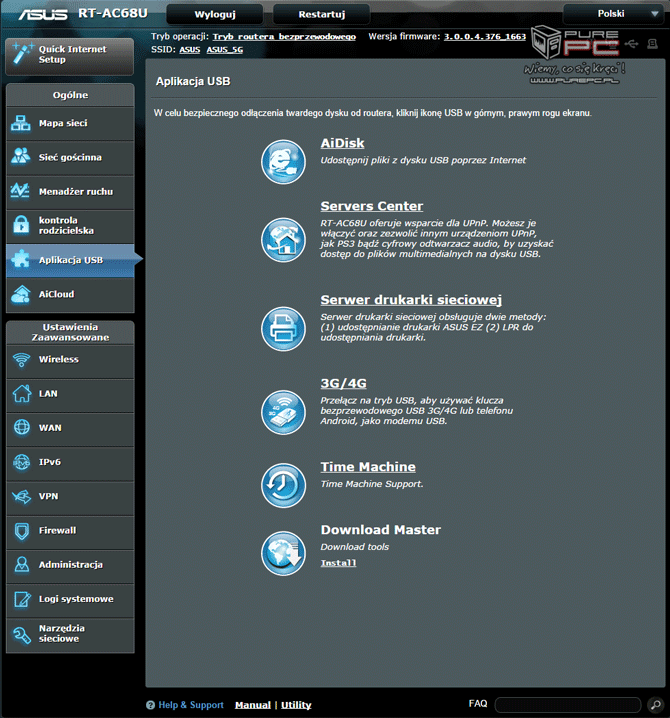This screenshot has width=670, height=718.
Task: Click Install under Download Master
Action: (338, 563)
